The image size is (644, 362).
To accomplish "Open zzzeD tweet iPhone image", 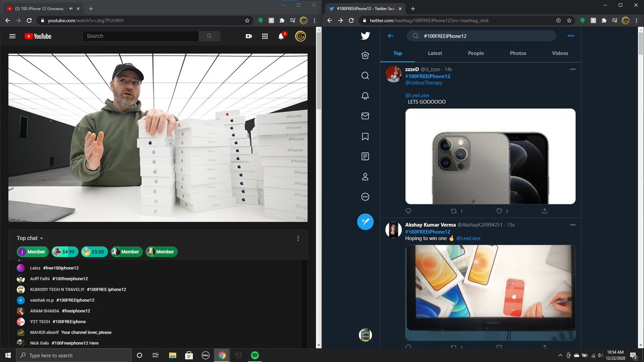I will pos(490,156).
